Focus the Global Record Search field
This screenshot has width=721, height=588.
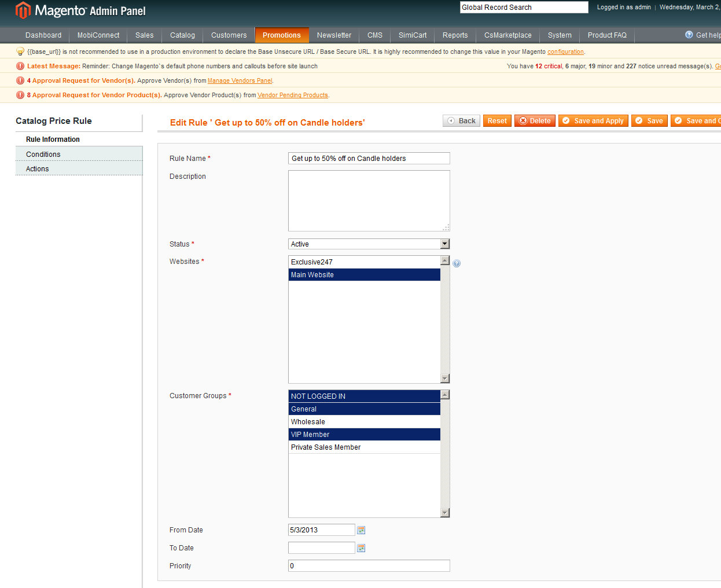tap(524, 8)
